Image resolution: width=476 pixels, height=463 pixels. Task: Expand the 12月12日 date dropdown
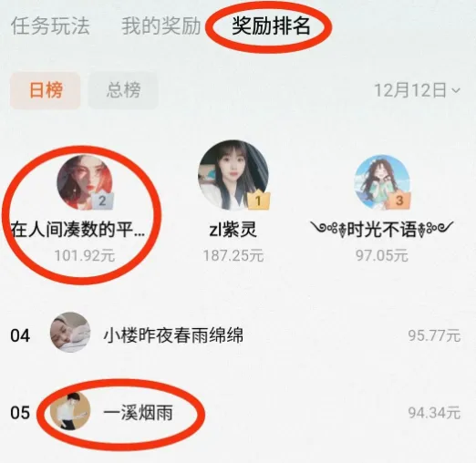click(418, 90)
